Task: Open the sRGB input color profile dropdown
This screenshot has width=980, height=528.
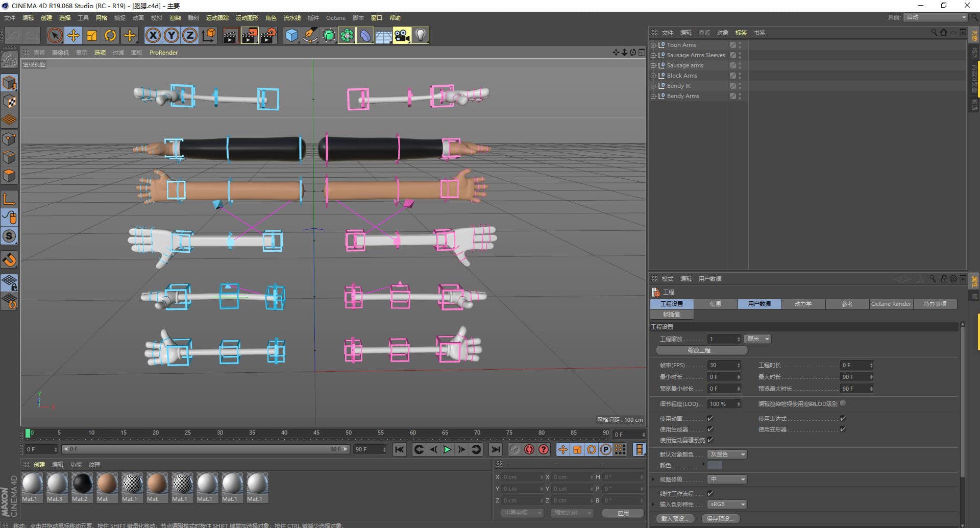Action: (x=727, y=504)
